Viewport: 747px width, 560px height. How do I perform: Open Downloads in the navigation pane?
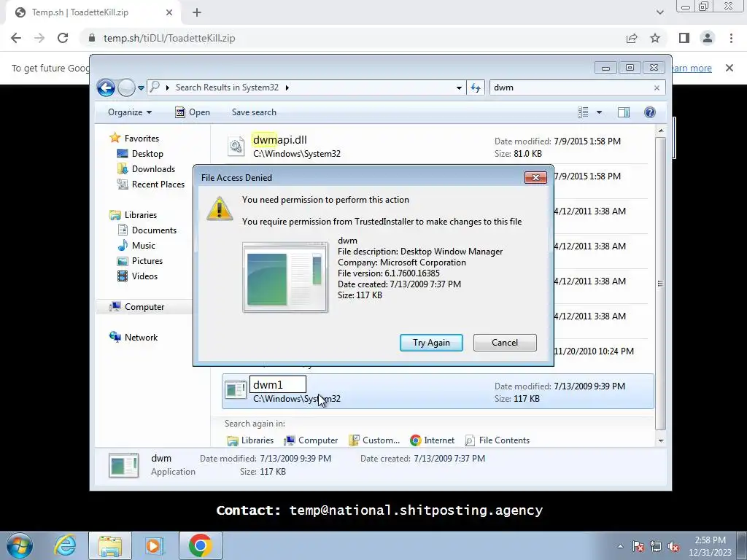click(x=146, y=169)
